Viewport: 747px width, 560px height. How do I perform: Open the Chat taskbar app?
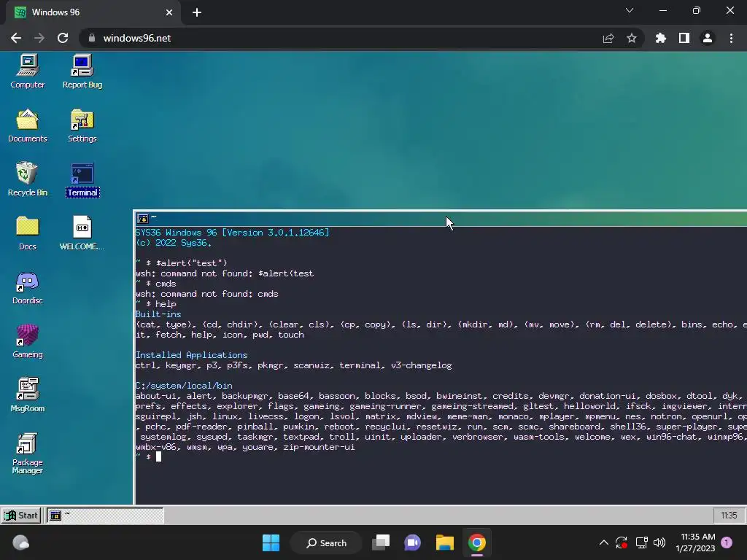click(413, 542)
